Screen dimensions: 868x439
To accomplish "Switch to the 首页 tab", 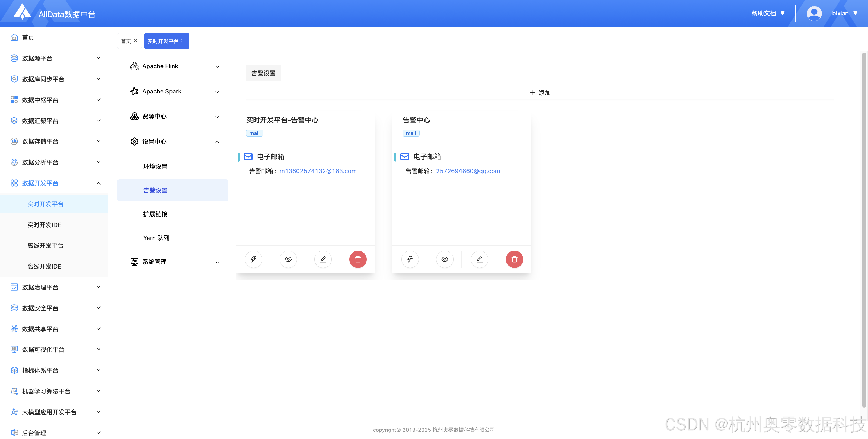I will pos(126,41).
